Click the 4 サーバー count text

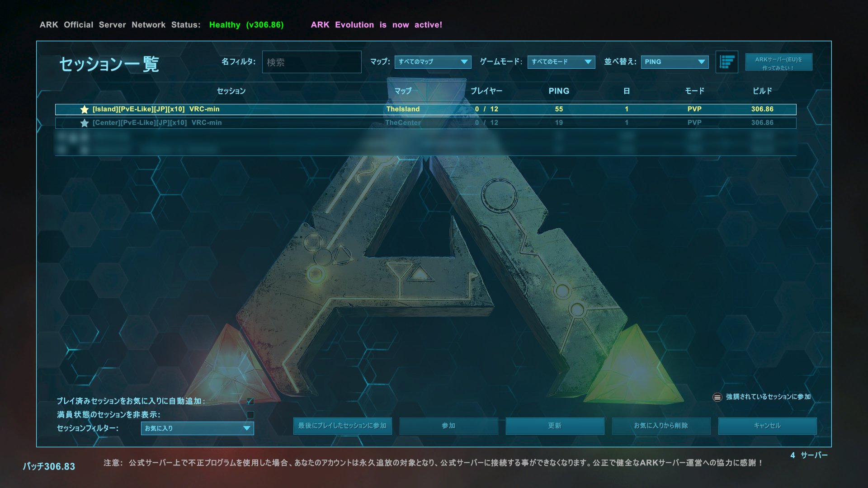tap(809, 455)
